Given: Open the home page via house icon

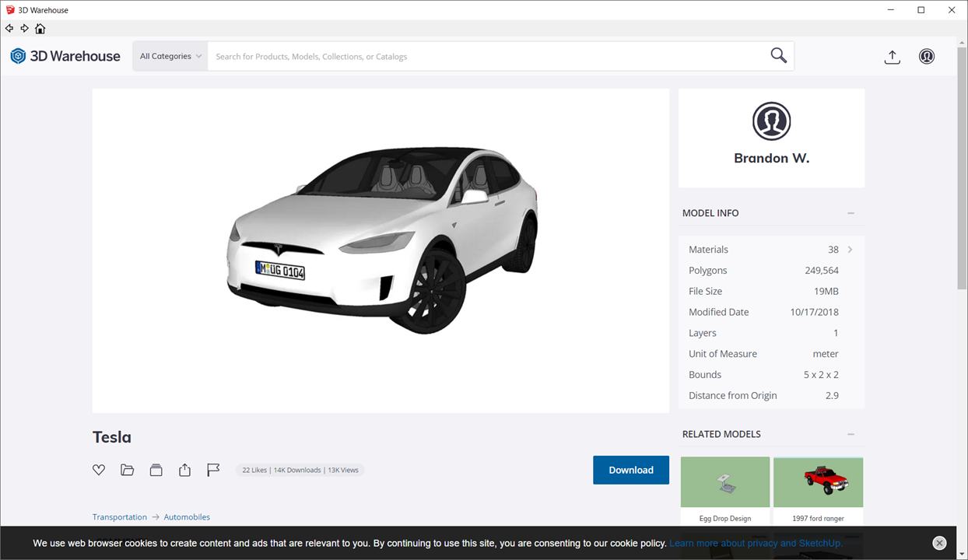Looking at the screenshot, I should coord(40,29).
